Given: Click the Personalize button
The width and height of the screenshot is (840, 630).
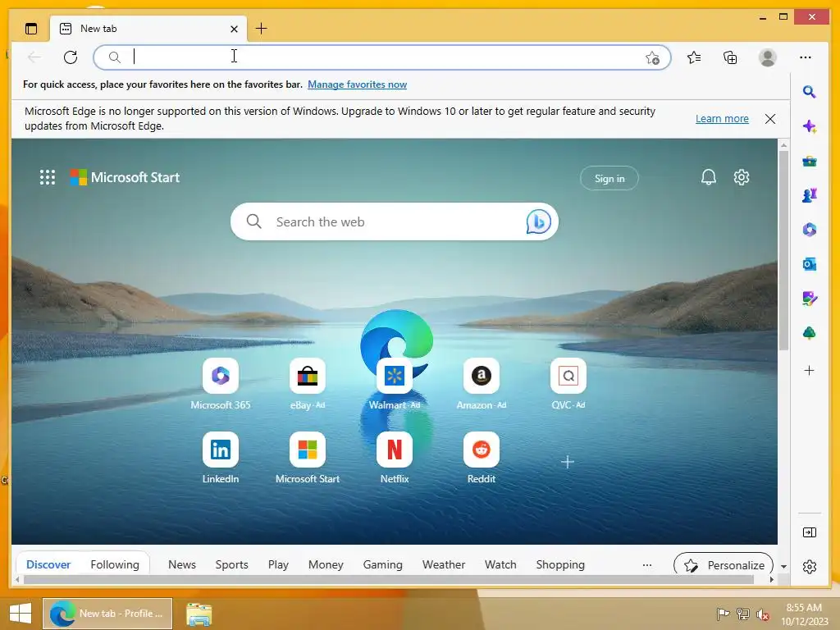Looking at the screenshot, I should (x=724, y=565).
